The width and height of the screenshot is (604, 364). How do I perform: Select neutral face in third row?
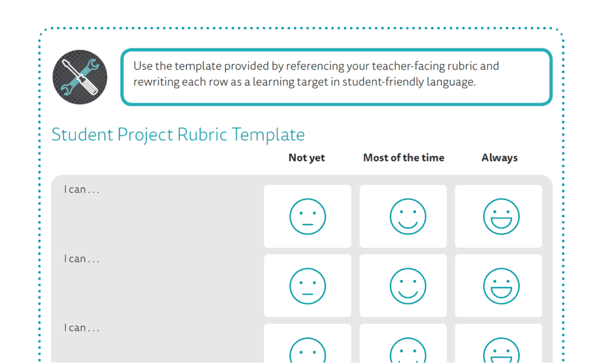(x=307, y=350)
